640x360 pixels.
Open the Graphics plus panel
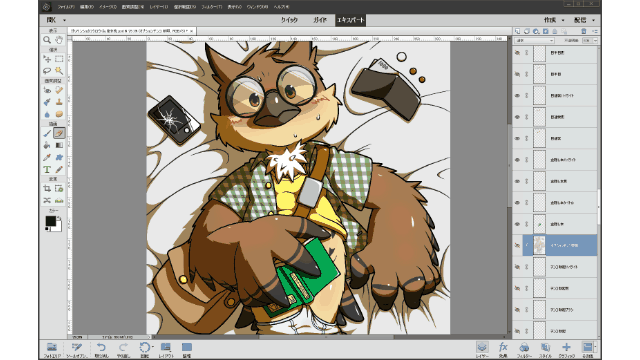(x=566, y=349)
